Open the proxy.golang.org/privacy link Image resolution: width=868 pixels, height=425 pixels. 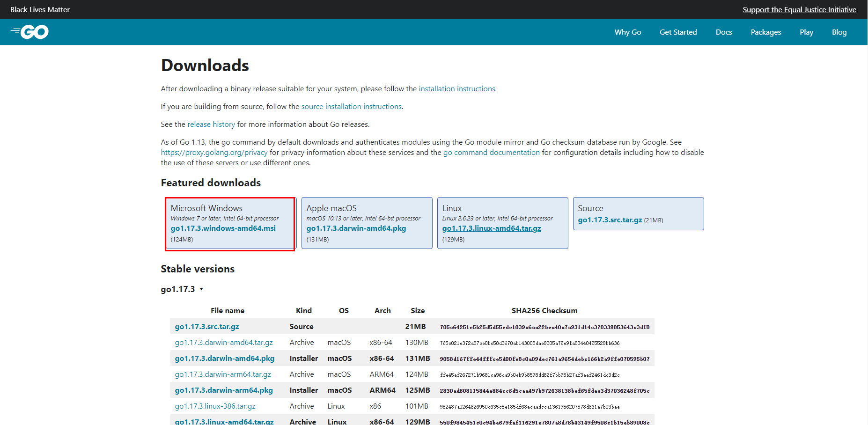click(214, 153)
